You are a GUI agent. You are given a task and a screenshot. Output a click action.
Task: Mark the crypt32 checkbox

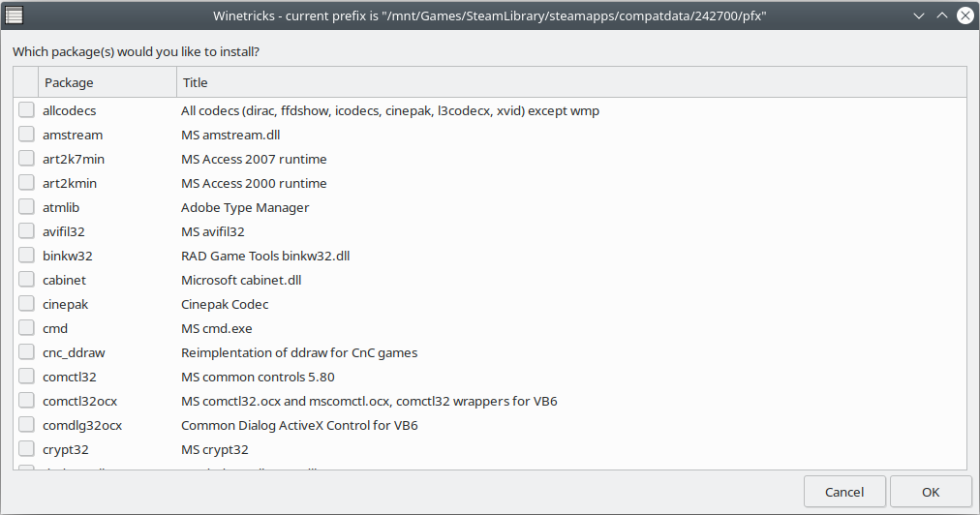(26, 449)
